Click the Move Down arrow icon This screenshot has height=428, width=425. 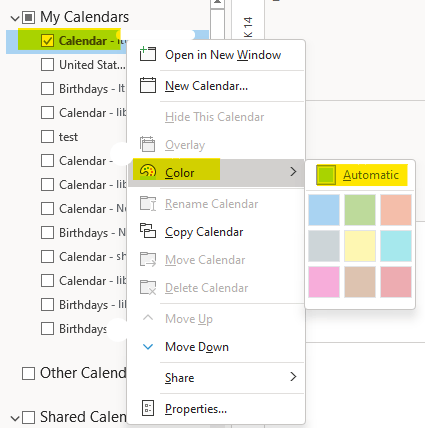pos(148,347)
